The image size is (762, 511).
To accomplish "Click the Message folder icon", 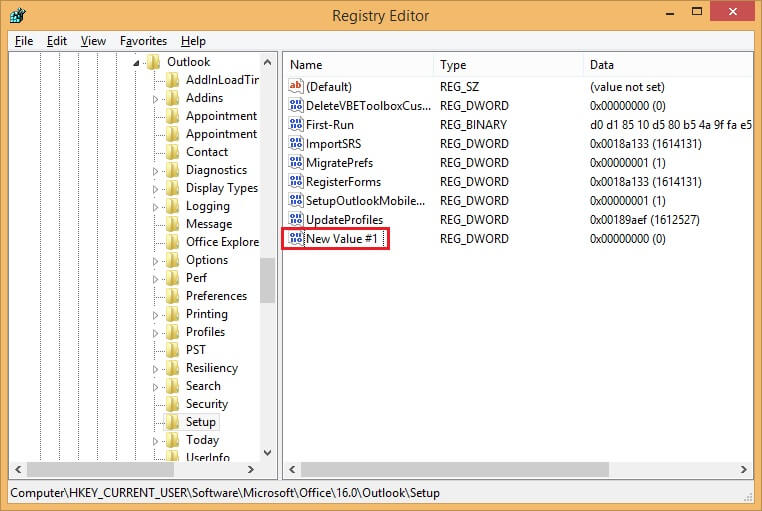I will [173, 223].
